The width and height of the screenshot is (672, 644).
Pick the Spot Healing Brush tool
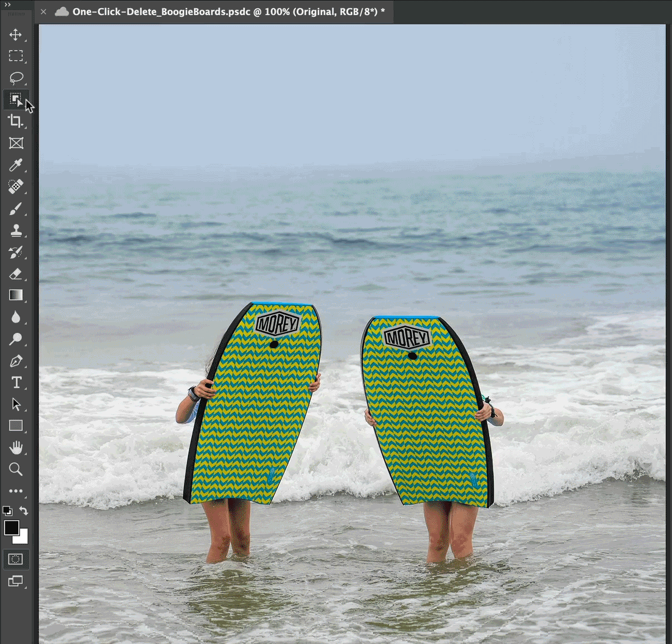tap(16, 187)
